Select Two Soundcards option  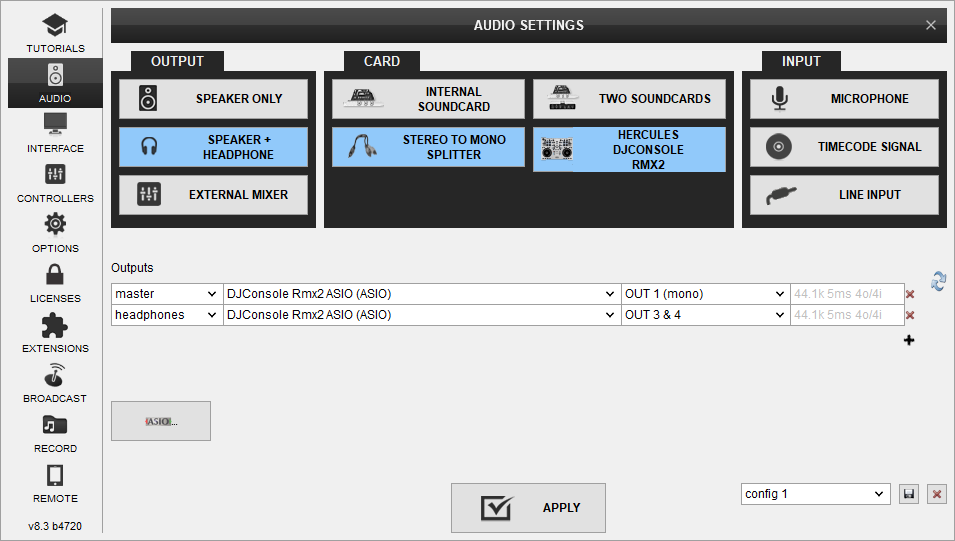[629, 99]
